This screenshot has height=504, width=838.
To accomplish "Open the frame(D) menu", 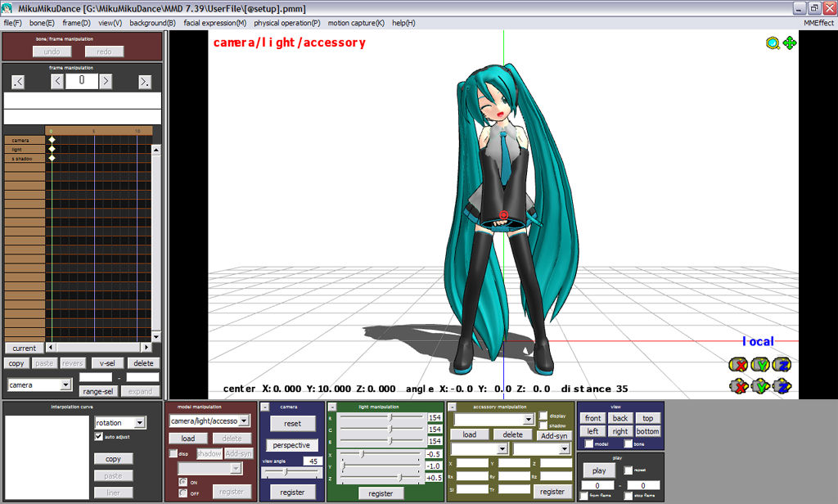I will point(76,23).
